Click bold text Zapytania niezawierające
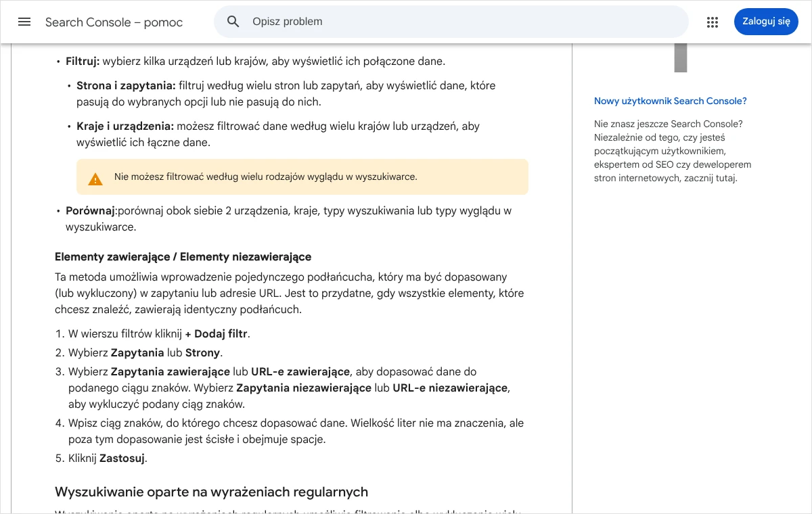This screenshot has height=514, width=812. [x=304, y=388]
